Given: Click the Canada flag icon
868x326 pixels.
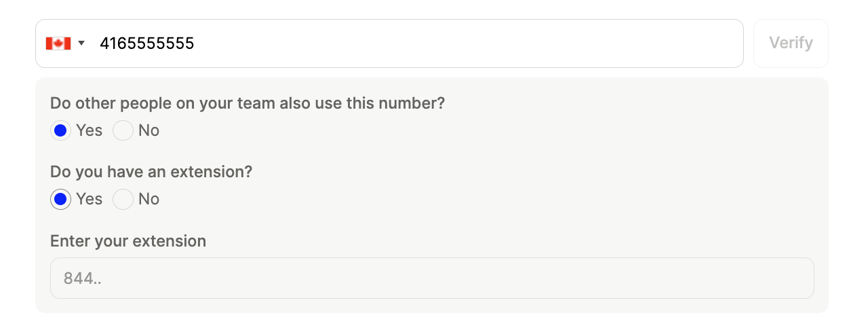Looking at the screenshot, I should click(x=58, y=43).
